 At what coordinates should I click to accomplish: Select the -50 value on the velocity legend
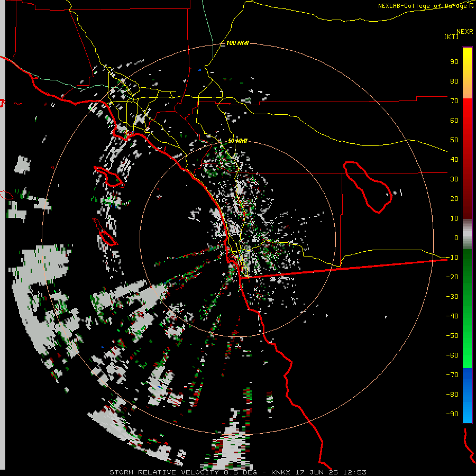[452, 336]
